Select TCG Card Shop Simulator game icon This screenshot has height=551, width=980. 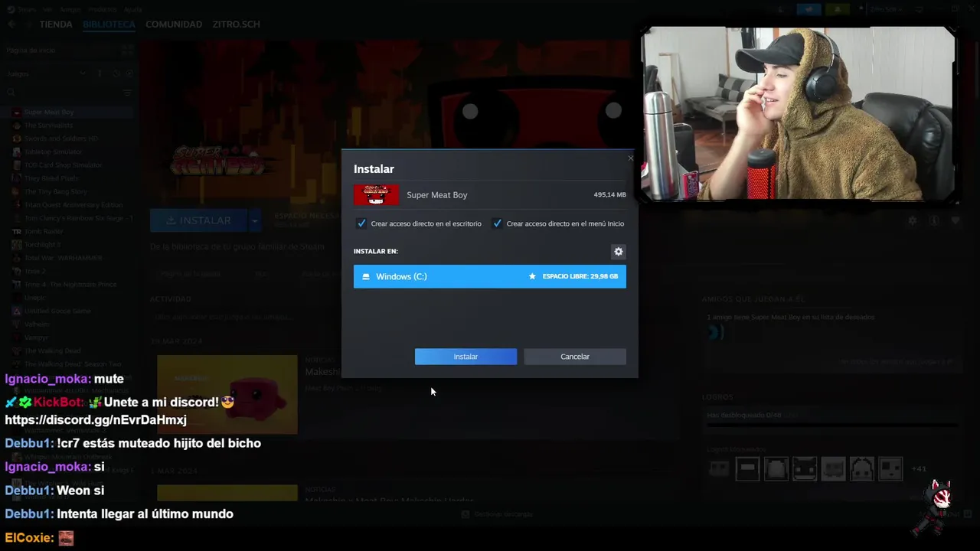click(x=17, y=165)
